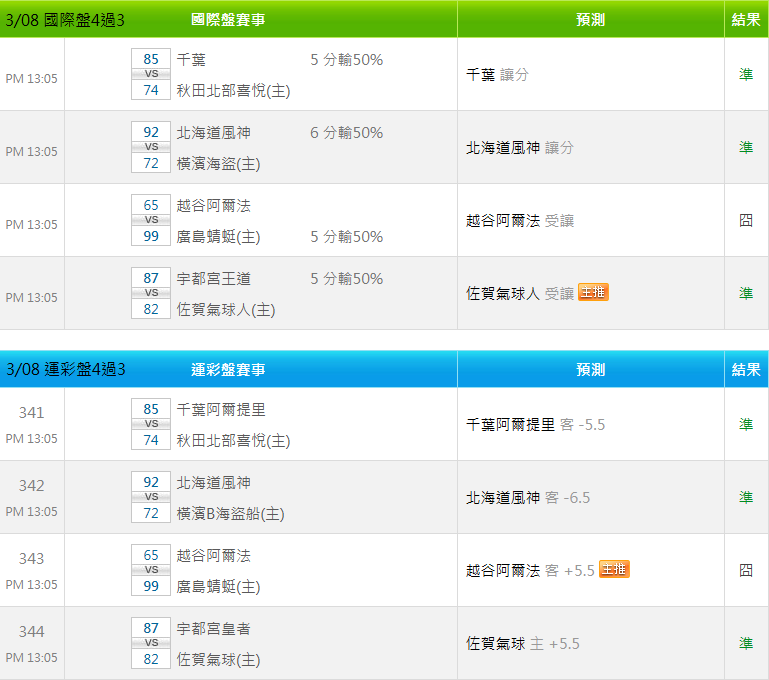Click the 囧 result mark in match 343
Screen dimensions: 769x680
[746, 570]
